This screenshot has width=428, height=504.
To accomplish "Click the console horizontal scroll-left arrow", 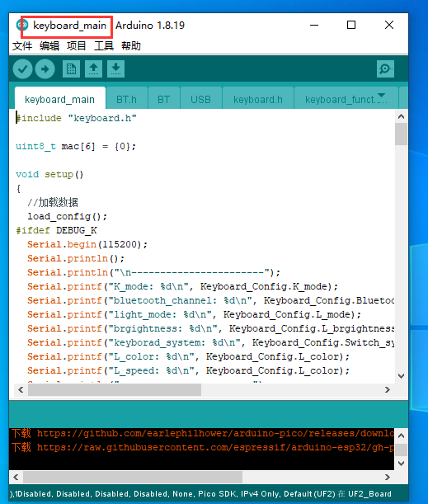I will click(x=16, y=477).
